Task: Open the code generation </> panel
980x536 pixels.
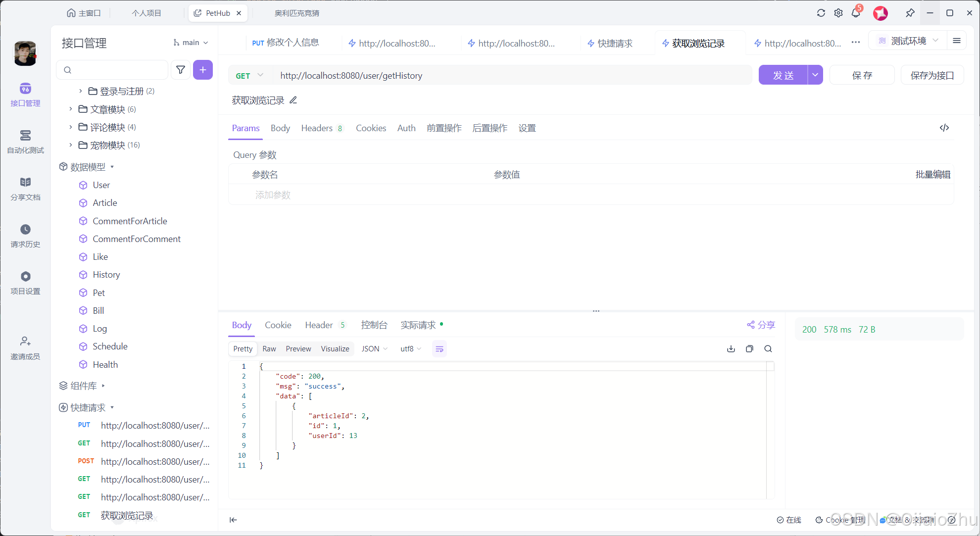Action: [944, 128]
